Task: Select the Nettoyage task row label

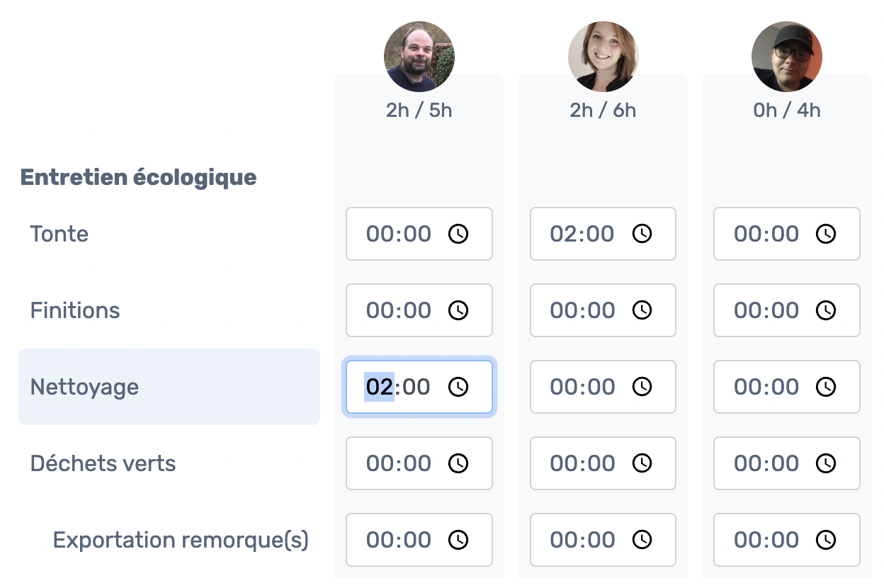Action: click(84, 387)
